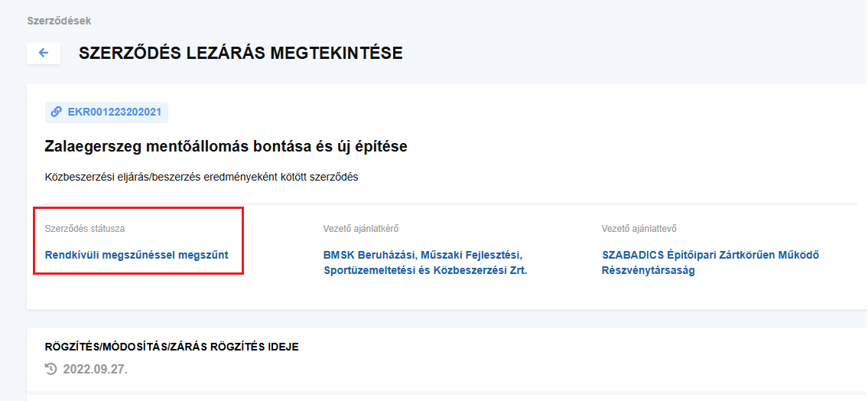Click contract title Zalaegerszeg mentőállomás bontása
Screen dimensions: 868x401
click(x=226, y=146)
